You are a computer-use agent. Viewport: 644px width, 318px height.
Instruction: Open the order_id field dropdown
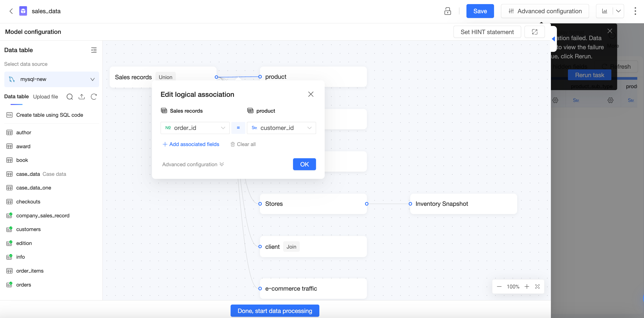point(195,128)
